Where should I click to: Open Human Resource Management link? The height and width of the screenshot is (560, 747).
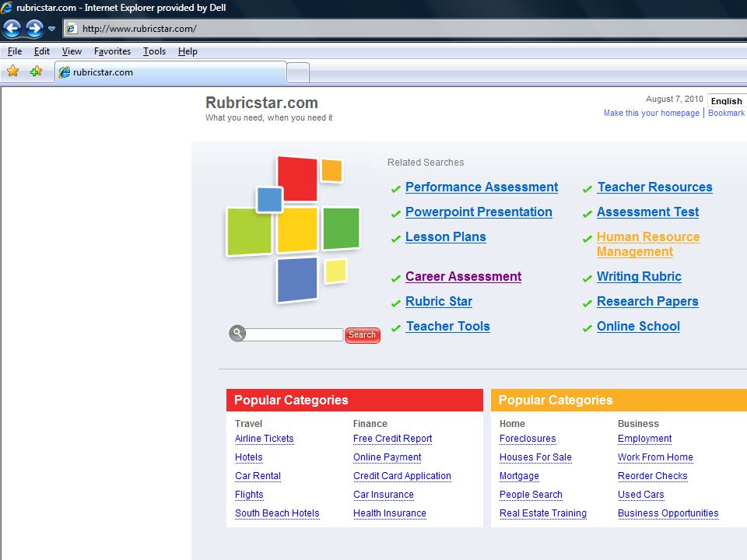(x=648, y=244)
